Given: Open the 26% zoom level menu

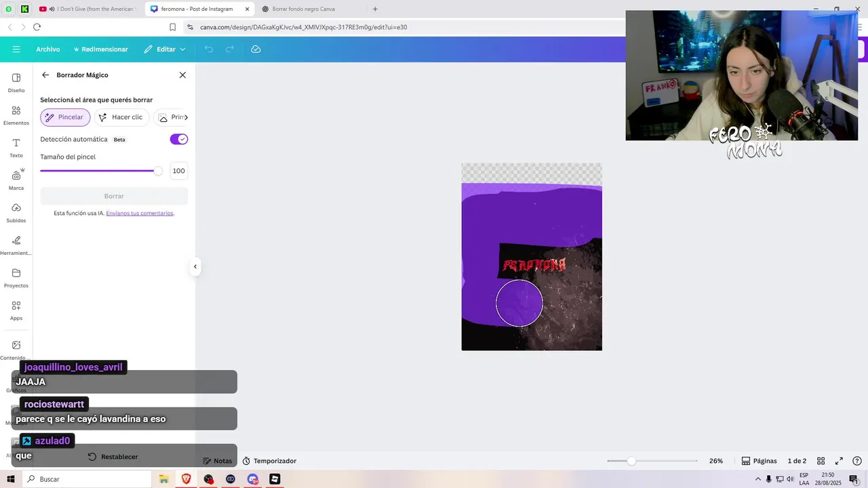Looking at the screenshot, I should pos(716,461).
